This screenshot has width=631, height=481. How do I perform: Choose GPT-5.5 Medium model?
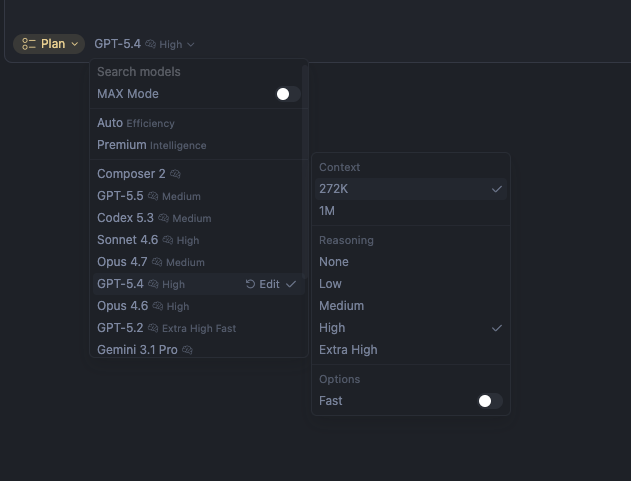(199, 196)
